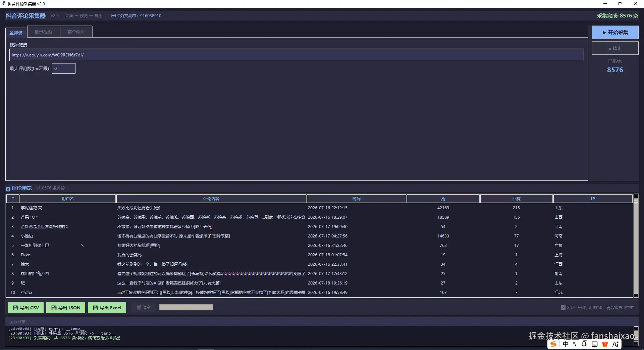Sort by the 回复 column header
Viewport: 644px width, 350px height.
517,199
